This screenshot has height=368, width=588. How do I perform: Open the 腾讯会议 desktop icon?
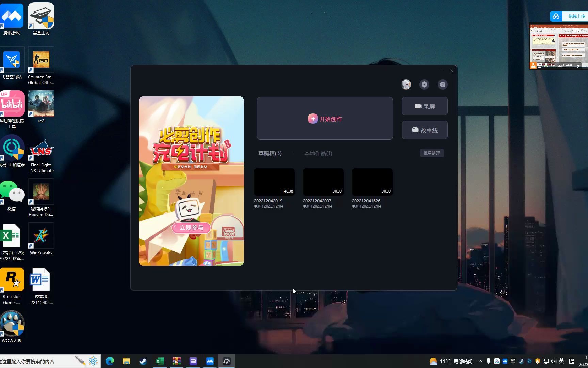pyautogui.click(x=12, y=19)
